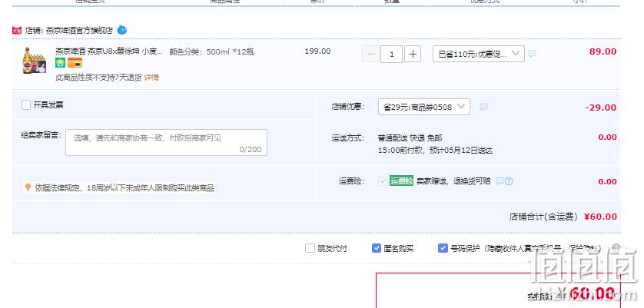The height and width of the screenshot is (308, 644).
Task: Click the seller message text box
Action: (166, 143)
